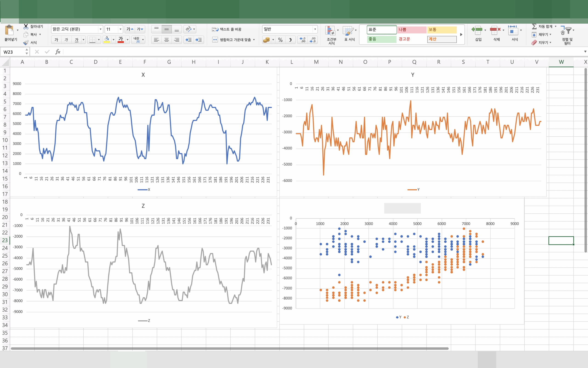Click the Format Painter (서식) brush icon

(26, 43)
